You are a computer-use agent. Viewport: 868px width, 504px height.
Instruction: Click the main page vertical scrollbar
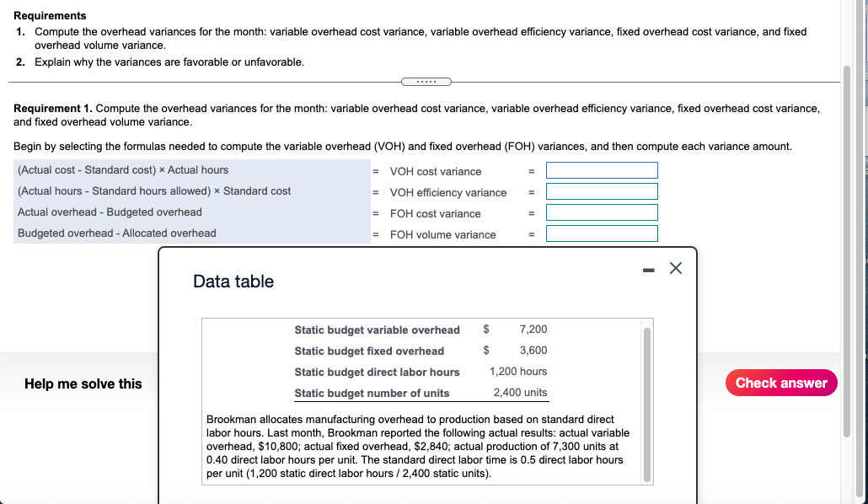click(x=846, y=252)
